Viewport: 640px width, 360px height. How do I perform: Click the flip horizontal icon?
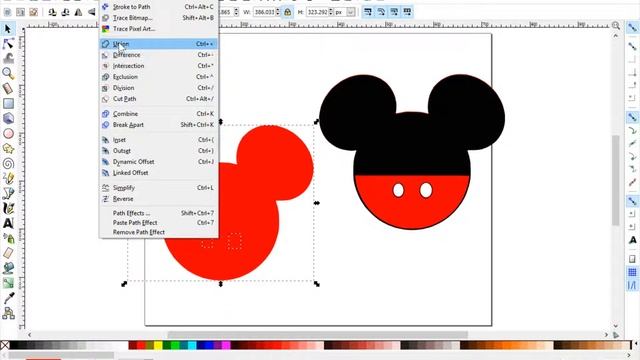(x=78, y=12)
